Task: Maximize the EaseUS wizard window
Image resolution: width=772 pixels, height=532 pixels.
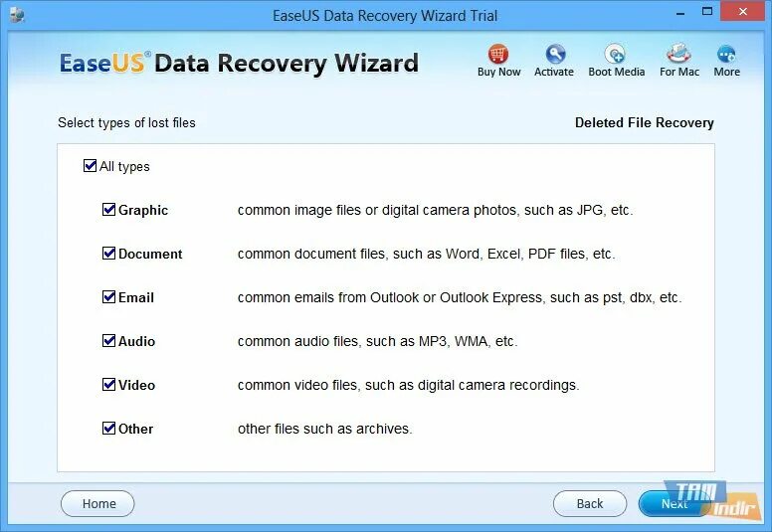Action: point(707,12)
